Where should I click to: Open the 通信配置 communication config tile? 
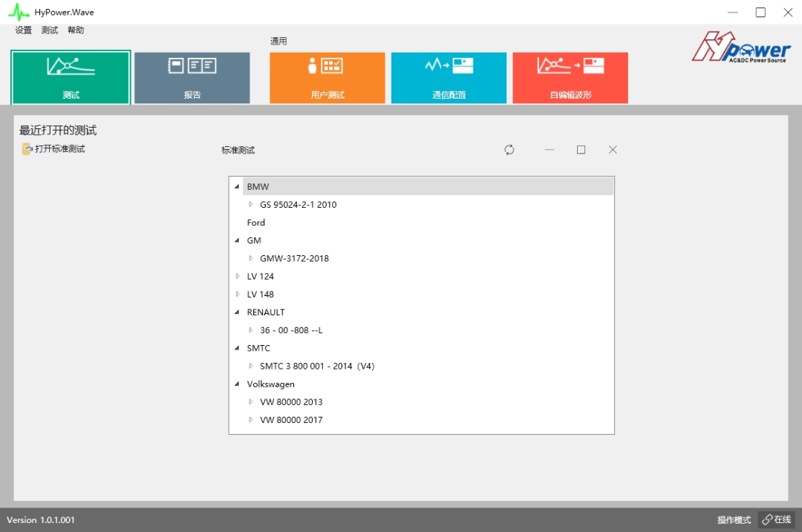click(449, 78)
